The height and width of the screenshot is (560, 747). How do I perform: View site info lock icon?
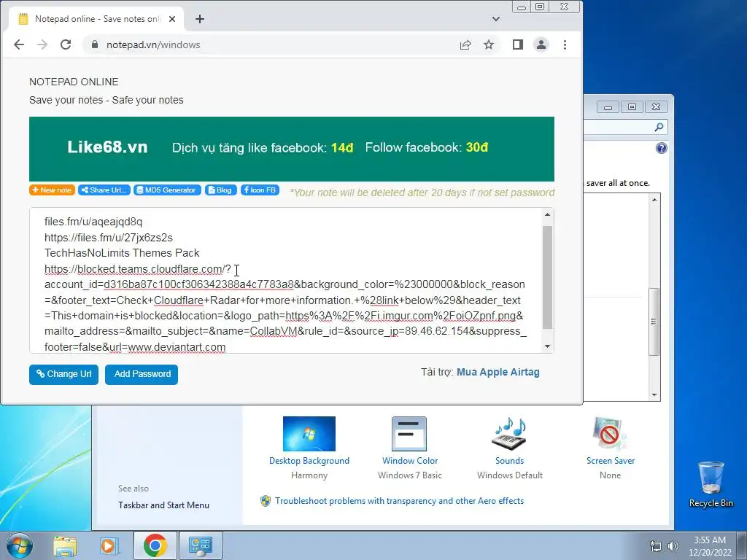tap(94, 44)
